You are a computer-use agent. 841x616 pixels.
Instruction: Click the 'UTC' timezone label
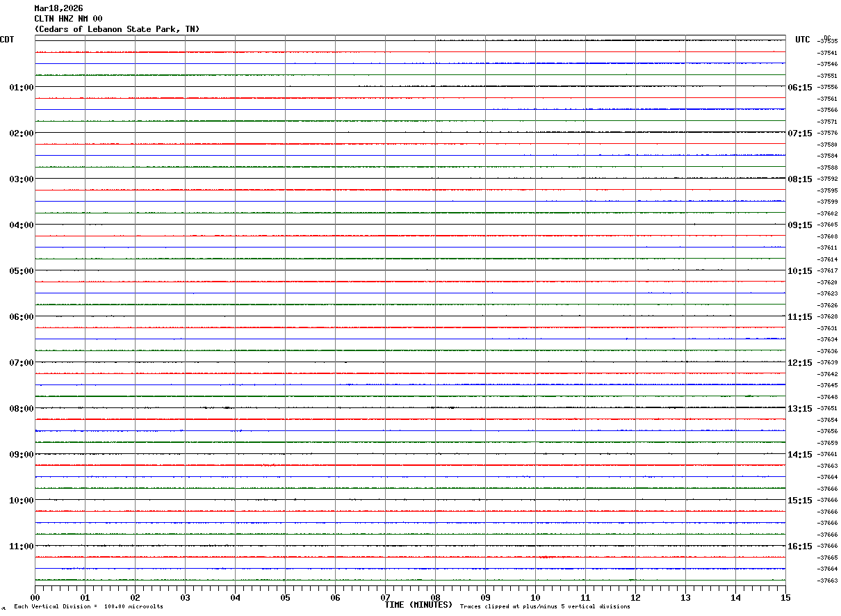(803, 40)
